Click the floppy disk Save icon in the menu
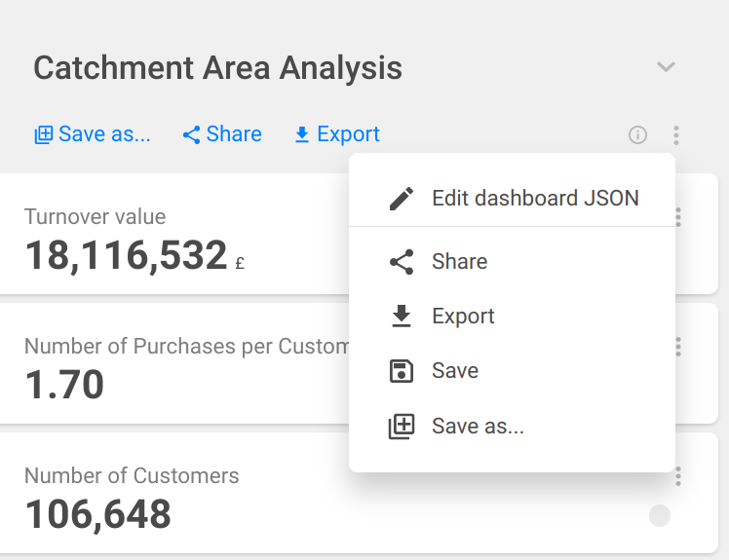The height and width of the screenshot is (560, 729). 401,371
